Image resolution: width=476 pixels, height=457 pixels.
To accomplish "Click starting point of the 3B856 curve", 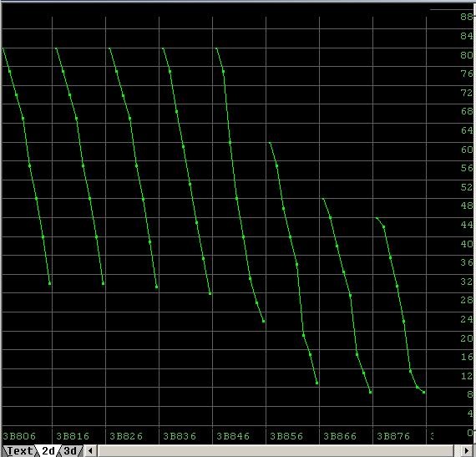I will [x=270, y=143].
